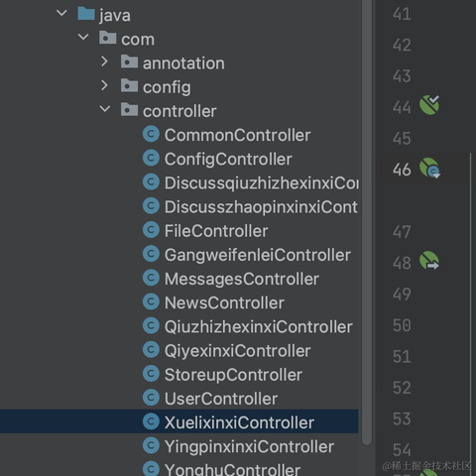Expand the annotation package
Viewport: 476px width, 476px height.
tap(104, 61)
